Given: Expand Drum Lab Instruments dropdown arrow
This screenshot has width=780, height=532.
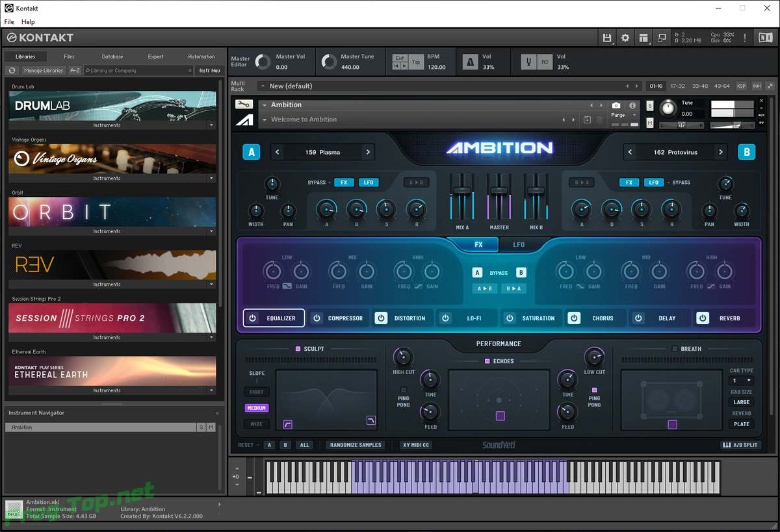Looking at the screenshot, I should 211,125.
